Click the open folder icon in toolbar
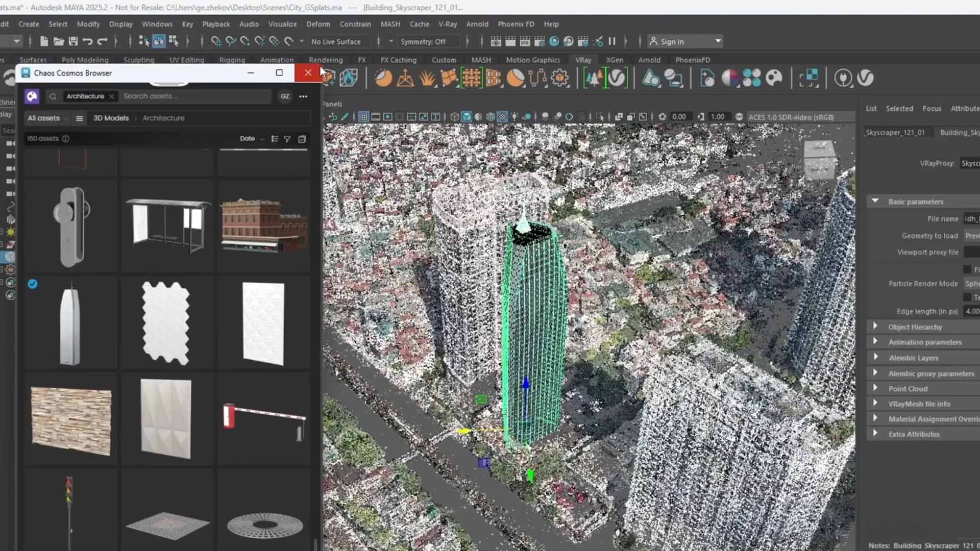 coord(59,41)
